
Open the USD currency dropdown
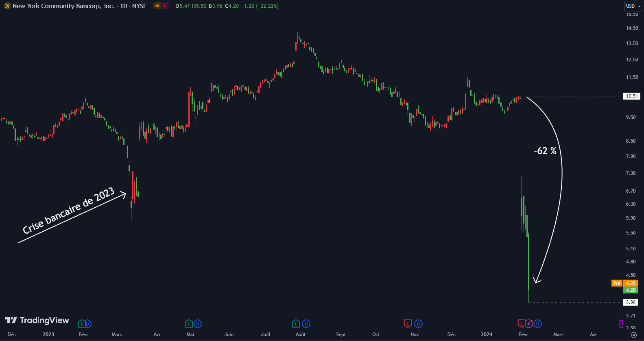[x=633, y=6]
